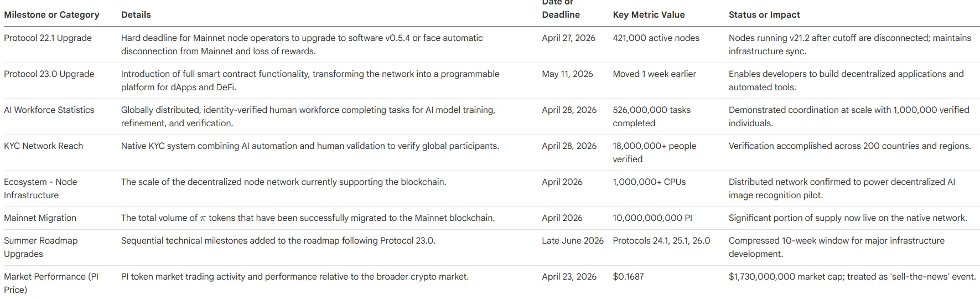Click the 'KYC Network Reach' cell
Viewport: 980px width, 299px height.
point(43,146)
